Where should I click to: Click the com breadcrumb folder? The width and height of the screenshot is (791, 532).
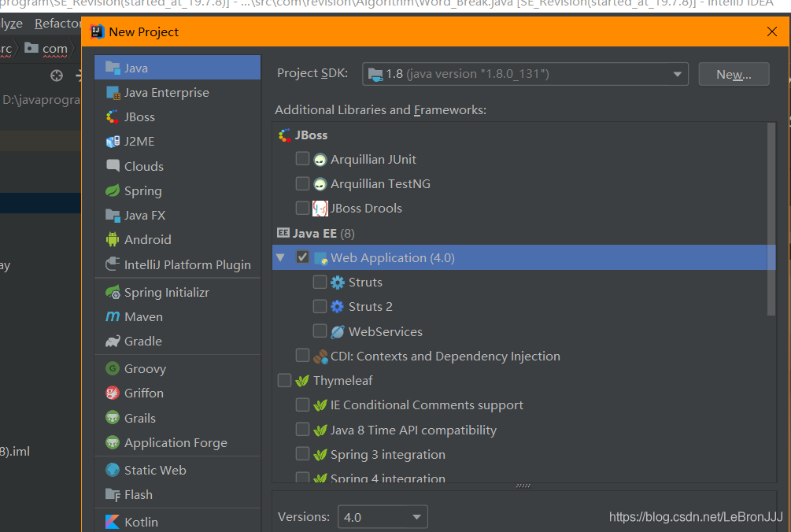pos(46,49)
